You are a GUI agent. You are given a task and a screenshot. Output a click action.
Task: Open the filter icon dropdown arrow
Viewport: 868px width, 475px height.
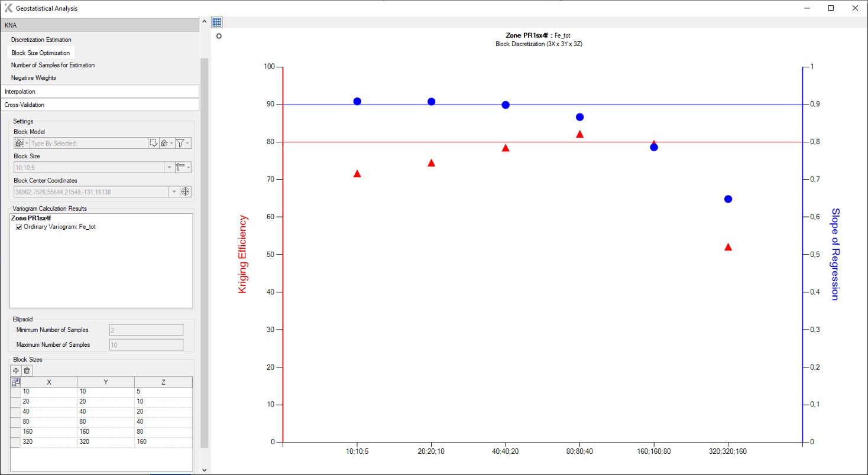tap(188, 143)
